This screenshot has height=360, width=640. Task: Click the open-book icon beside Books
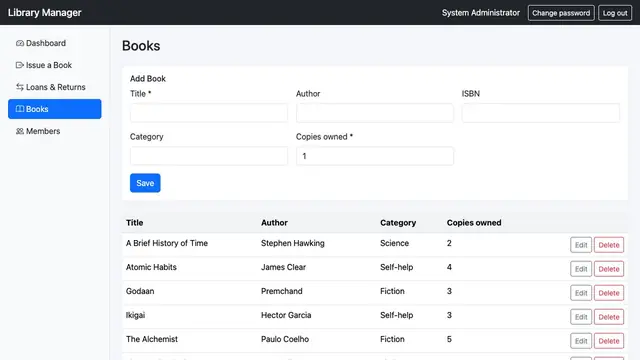coord(20,109)
